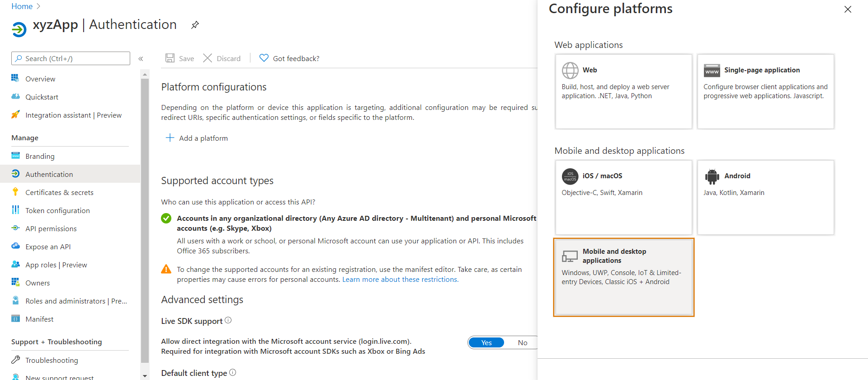Click the Save disk icon
868x380 pixels.
[x=170, y=58]
